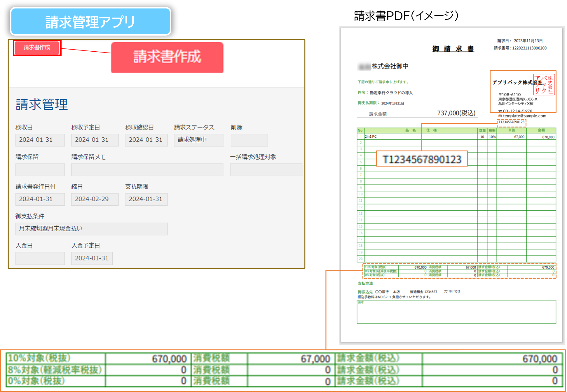Open the 請求ステータス field showing 請求処理中

pyautogui.click(x=199, y=140)
